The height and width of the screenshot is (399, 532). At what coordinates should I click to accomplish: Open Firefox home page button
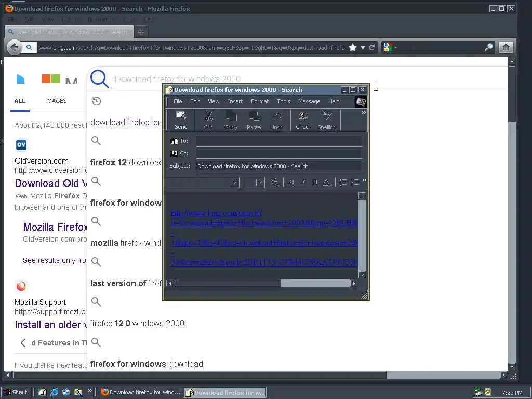tap(506, 47)
